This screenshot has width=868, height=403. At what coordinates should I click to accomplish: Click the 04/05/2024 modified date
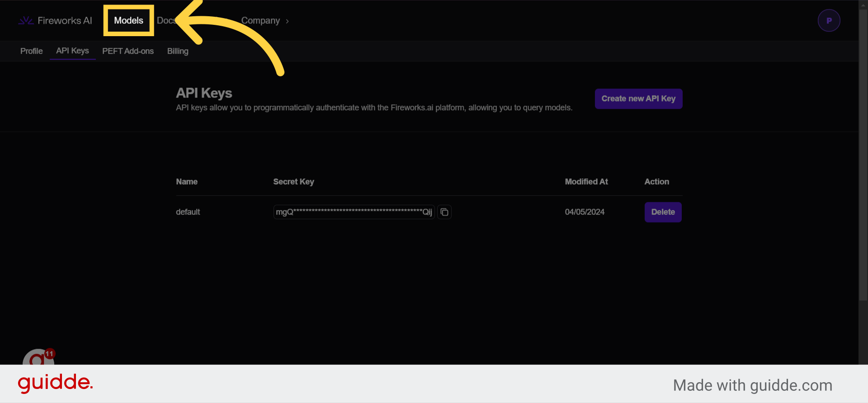click(585, 212)
